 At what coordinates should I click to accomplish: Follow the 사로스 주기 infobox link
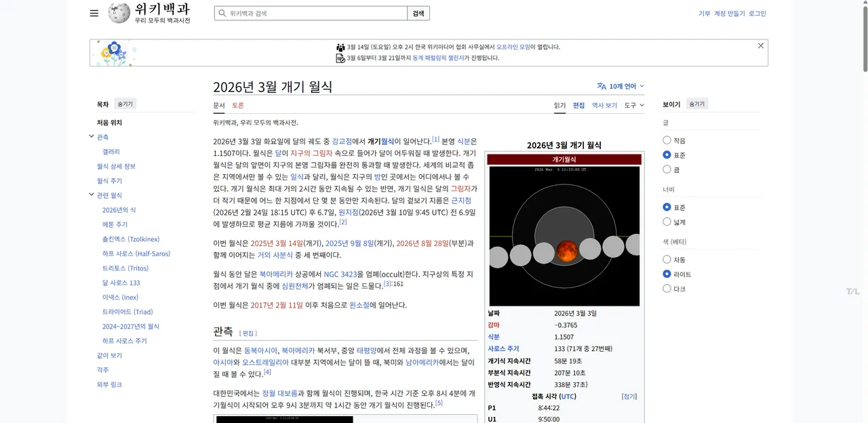tap(503, 348)
